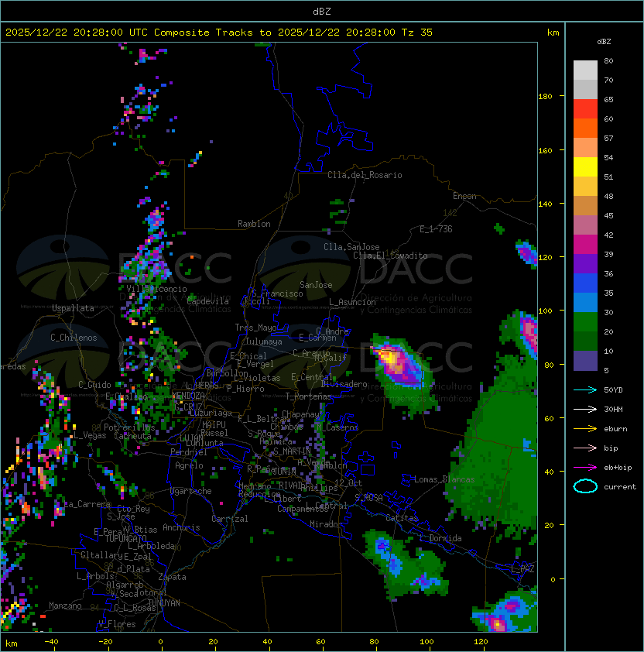
Task: Click the 'S_Francisco' map label
Action: pos(277,294)
